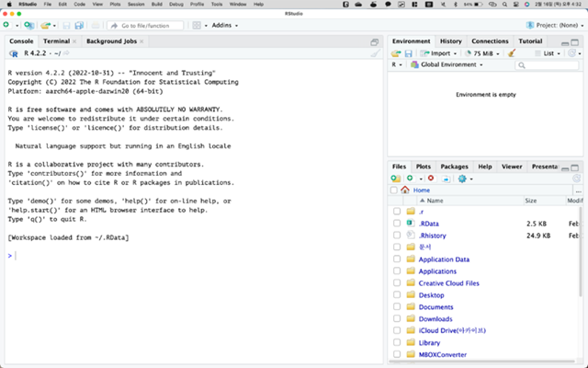
Task: Click the Save workspace icon in Environment pane
Action: pos(408,53)
